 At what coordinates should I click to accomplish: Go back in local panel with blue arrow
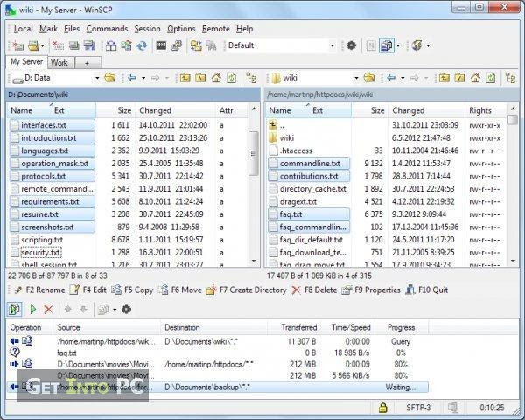132,78
